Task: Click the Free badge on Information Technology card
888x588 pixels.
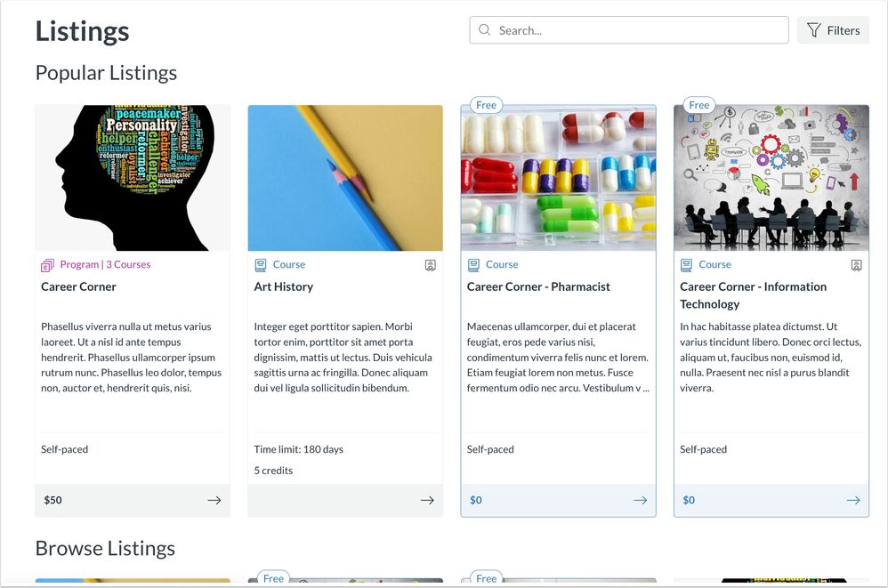Action: 698,104
